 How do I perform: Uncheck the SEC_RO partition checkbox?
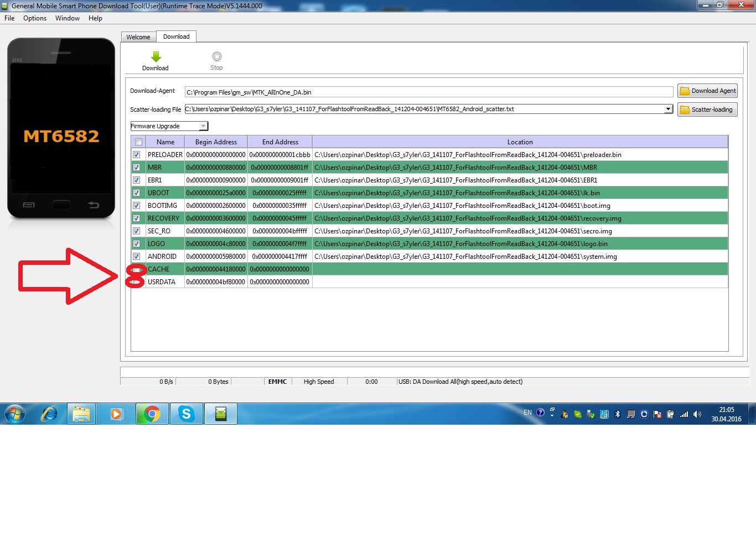coord(136,231)
